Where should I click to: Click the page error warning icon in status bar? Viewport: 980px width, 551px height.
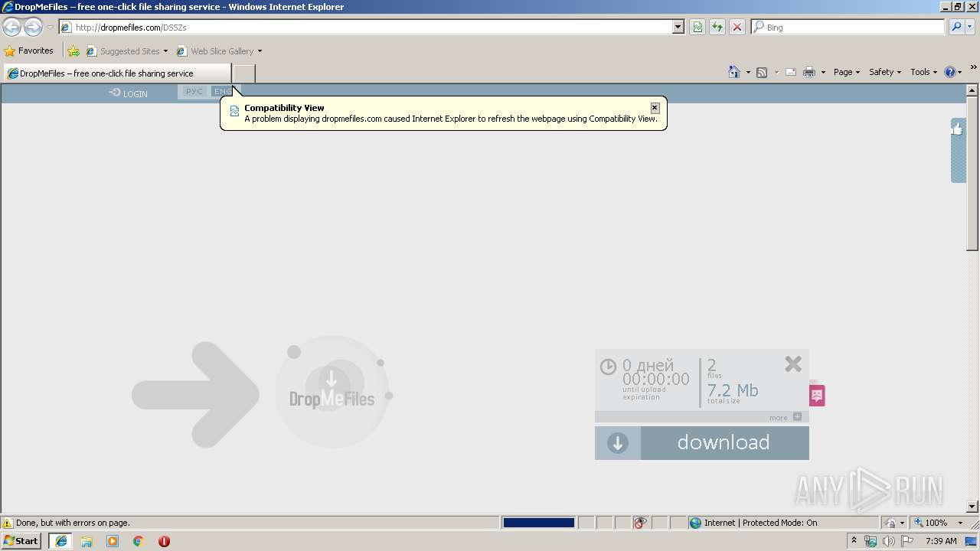click(x=8, y=523)
